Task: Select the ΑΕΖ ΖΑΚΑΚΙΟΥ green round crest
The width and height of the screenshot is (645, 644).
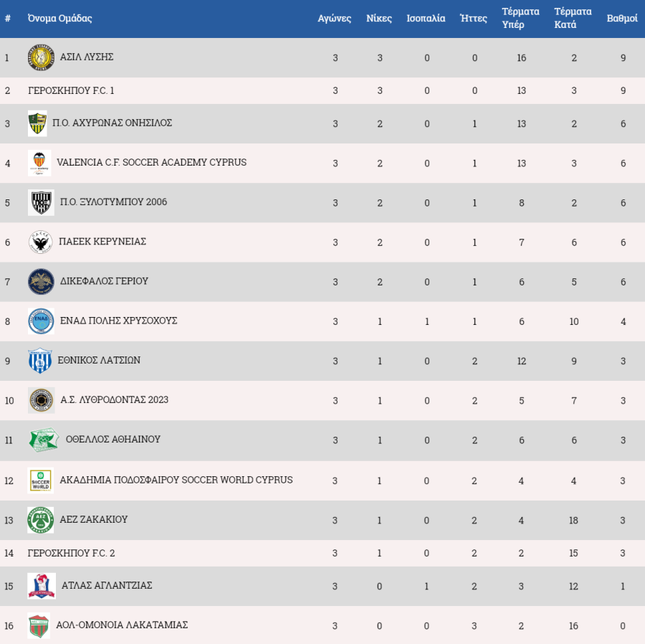Action: (x=41, y=520)
